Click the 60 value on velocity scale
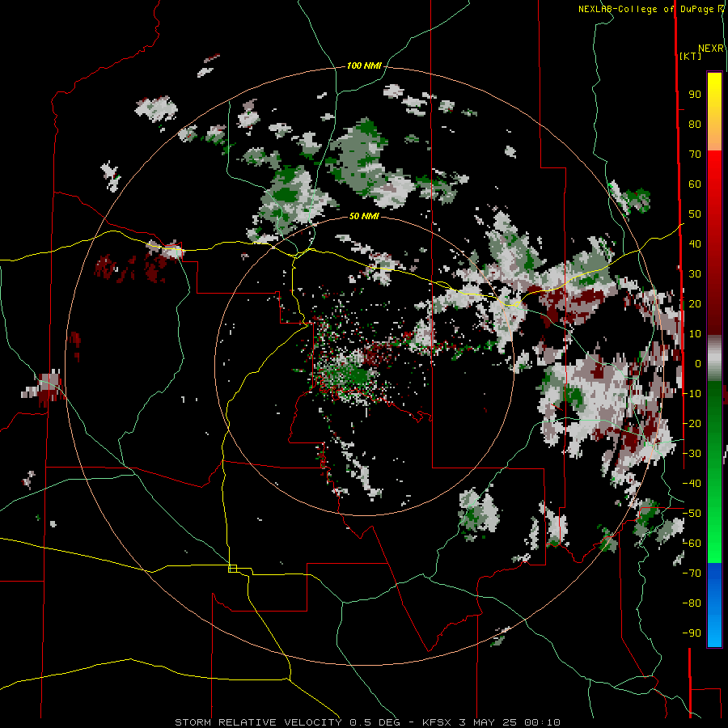Viewport: 728px width, 728px height. click(x=695, y=184)
